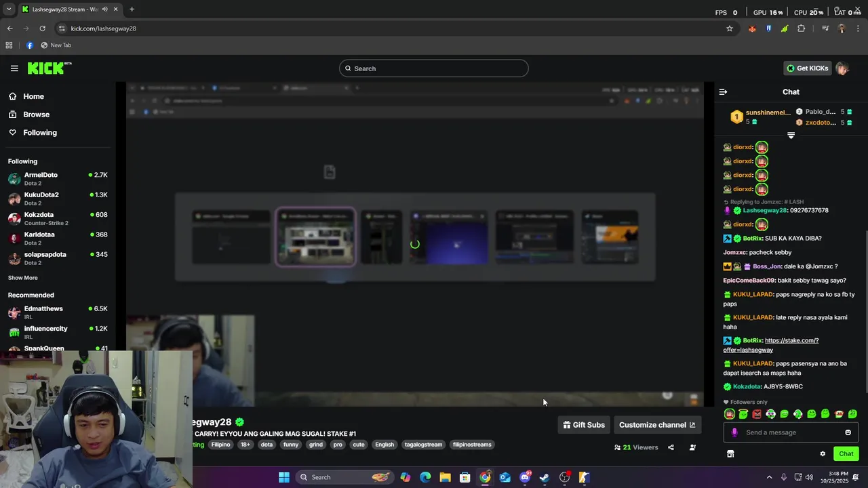Click the Kick search field
Screen dimensions: 868x488
click(x=434, y=68)
